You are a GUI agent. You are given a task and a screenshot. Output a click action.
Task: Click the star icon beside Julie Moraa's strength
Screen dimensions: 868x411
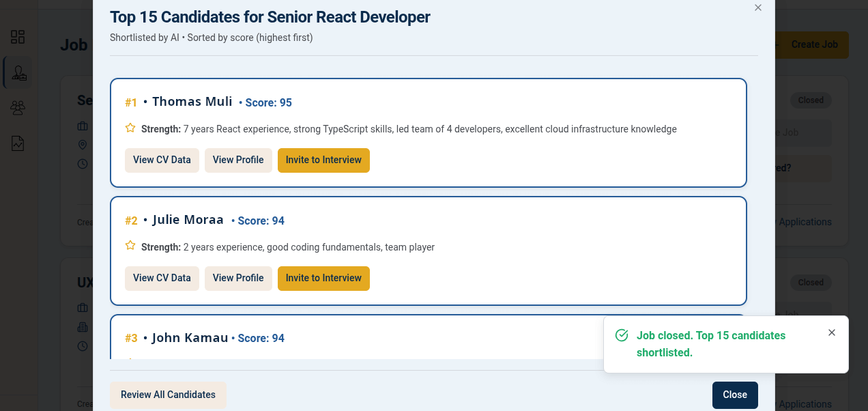coord(130,246)
